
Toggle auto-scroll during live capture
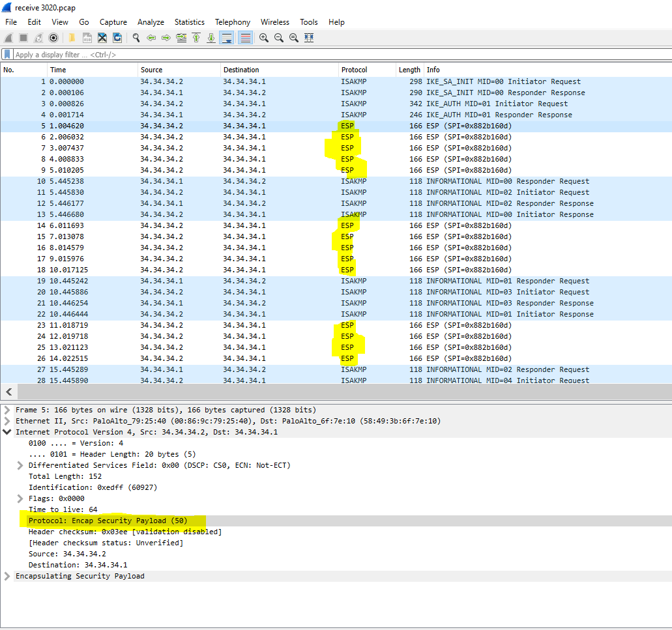pos(226,38)
